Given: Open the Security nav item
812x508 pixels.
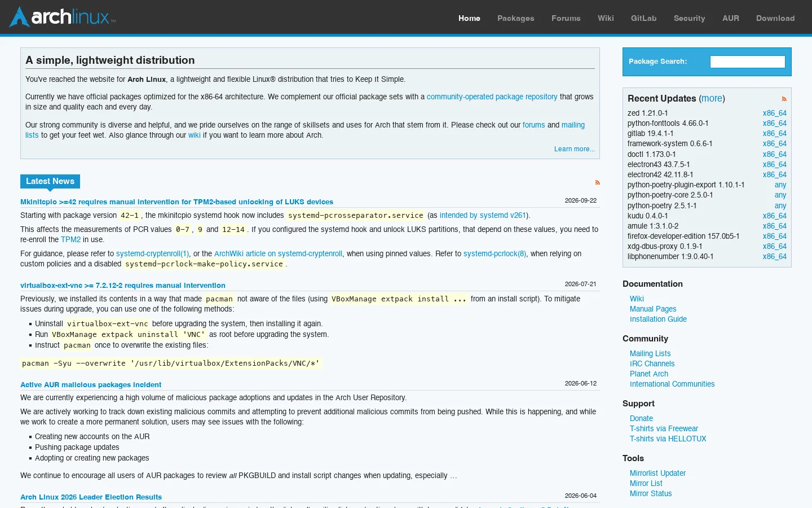Looking at the screenshot, I should (689, 18).
